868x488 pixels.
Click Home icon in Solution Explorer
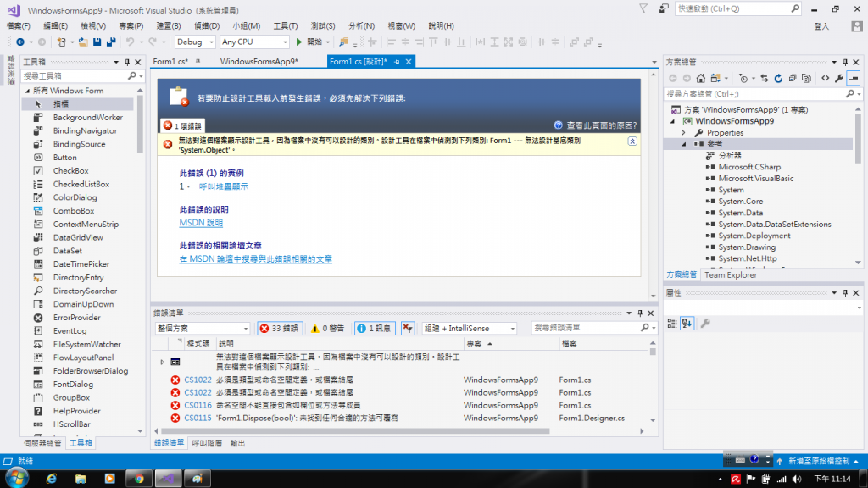tap(701, 79)
